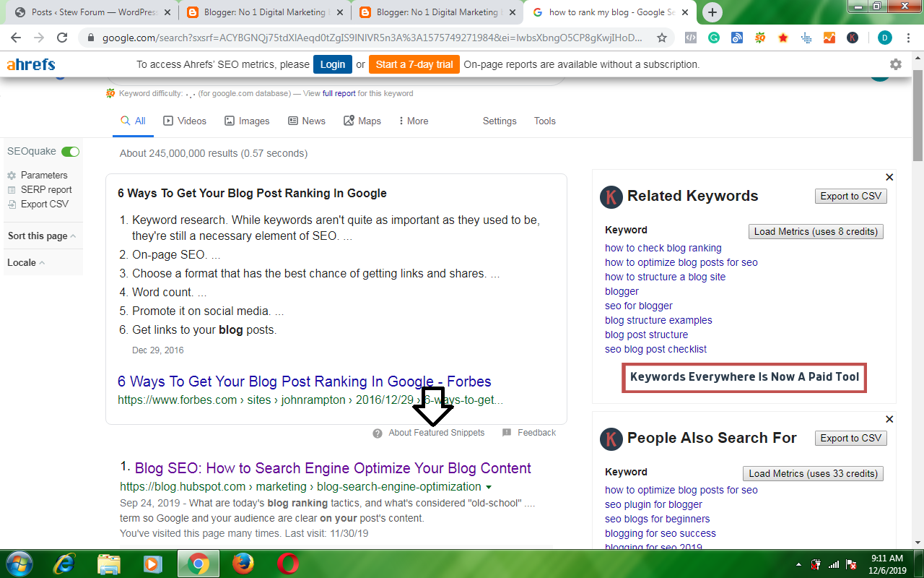
Task: Click the Ahrefs logo
Action: [31, 64]
